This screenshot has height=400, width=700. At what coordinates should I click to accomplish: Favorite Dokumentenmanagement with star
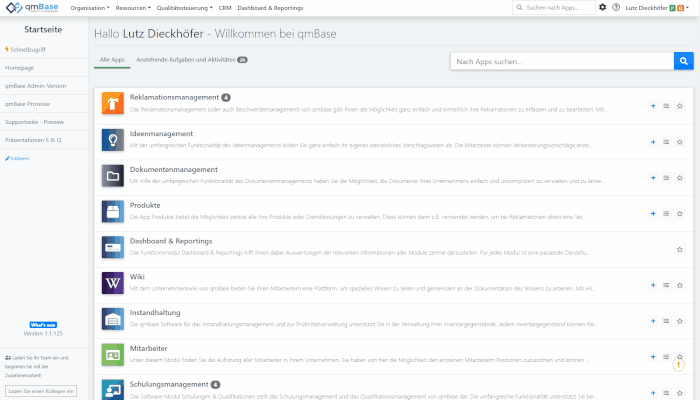[x=679, y=178]
